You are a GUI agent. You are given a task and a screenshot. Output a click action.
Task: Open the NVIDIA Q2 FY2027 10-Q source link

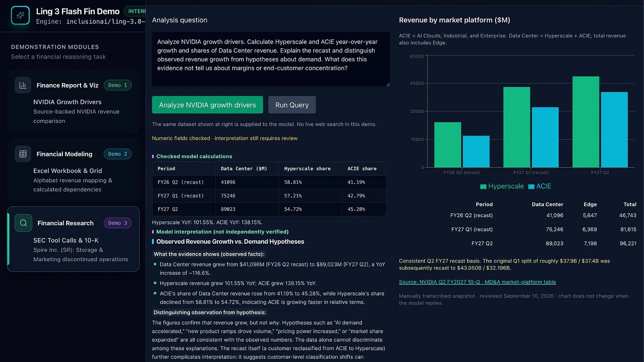pyautogui.click(x=477, y=282)
